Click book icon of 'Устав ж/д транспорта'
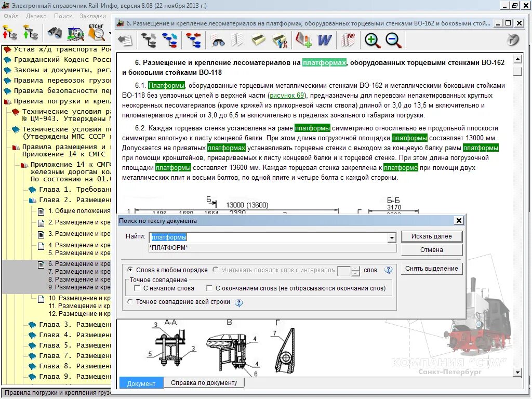This screenshot has width=532, height=399. pyautogui.click(x=7, y=50)
